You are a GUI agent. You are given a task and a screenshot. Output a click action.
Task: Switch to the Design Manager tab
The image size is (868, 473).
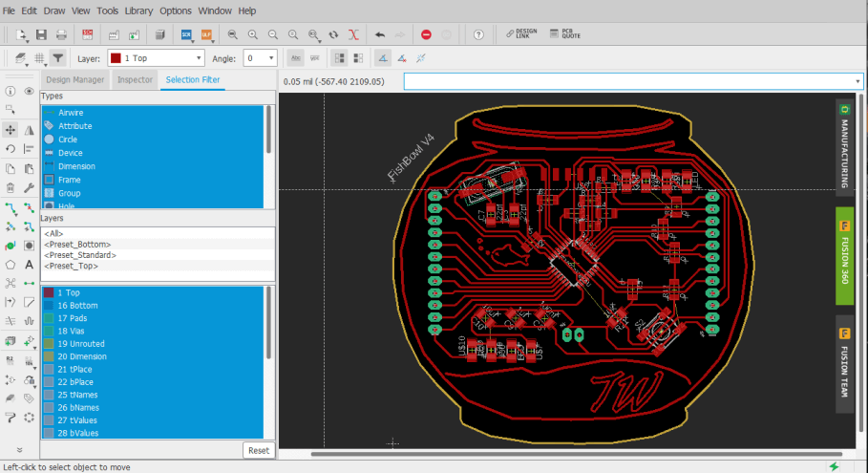tap(75, 79)
